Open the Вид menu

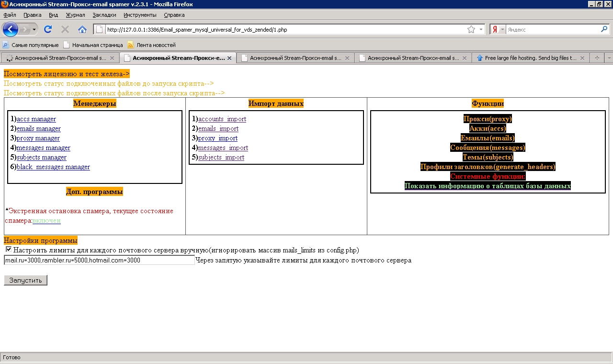[53, 15]
